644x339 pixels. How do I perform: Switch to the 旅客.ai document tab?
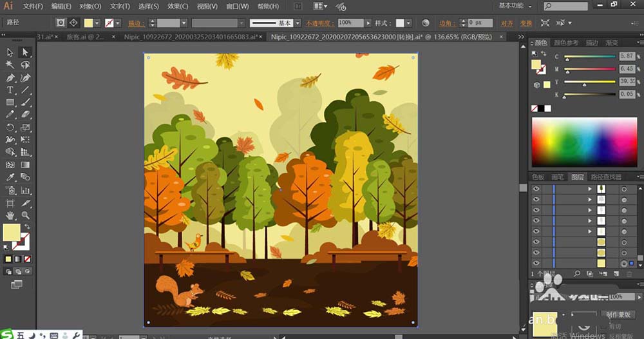point(86,37)
